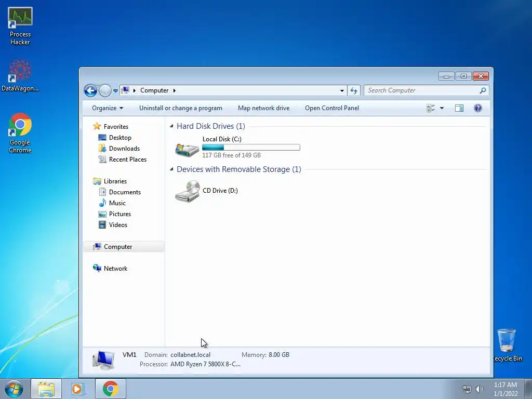The image size is (532, 399).
Task: Open Desktop under Favorites
Action: 120,137
